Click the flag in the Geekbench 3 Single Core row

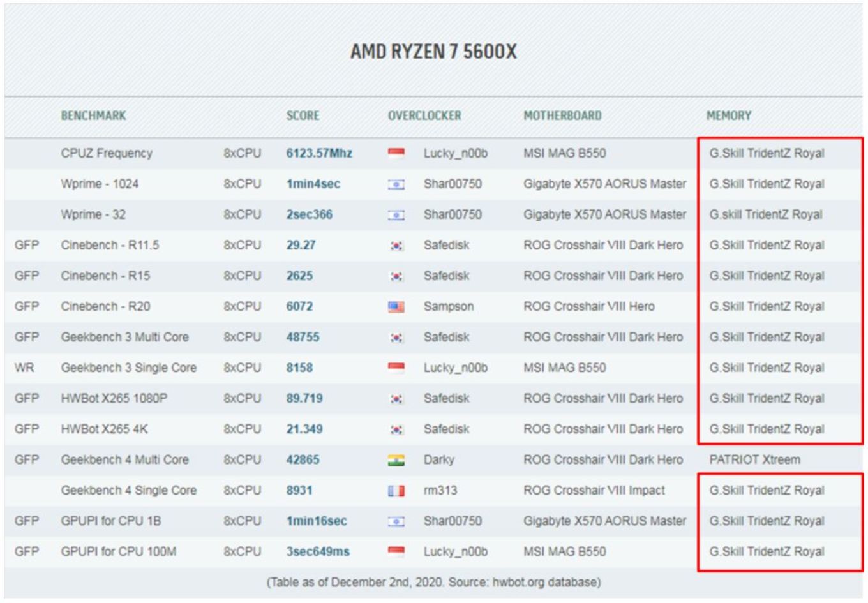point(396,368)
